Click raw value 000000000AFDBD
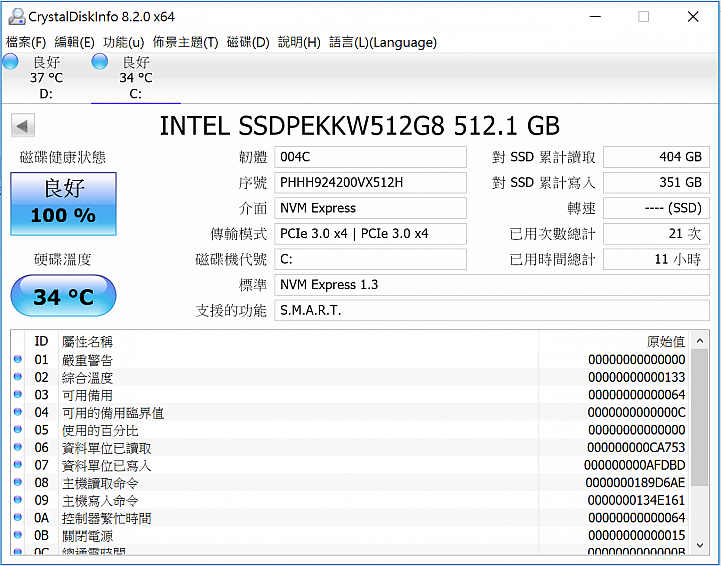The width and height of the screenshot is (721, 566). point(635,465)
